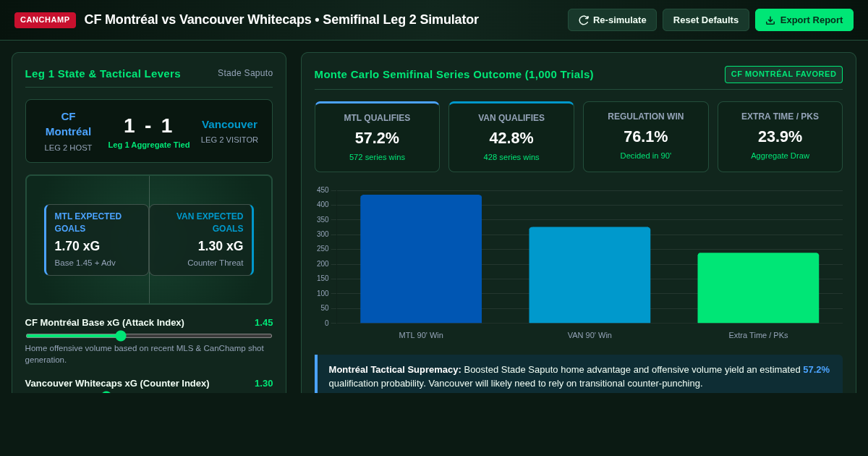Screen dimensions: 868x456
Task: Open the MTL Qualifies 57.2% card
Action: [377, 137]
